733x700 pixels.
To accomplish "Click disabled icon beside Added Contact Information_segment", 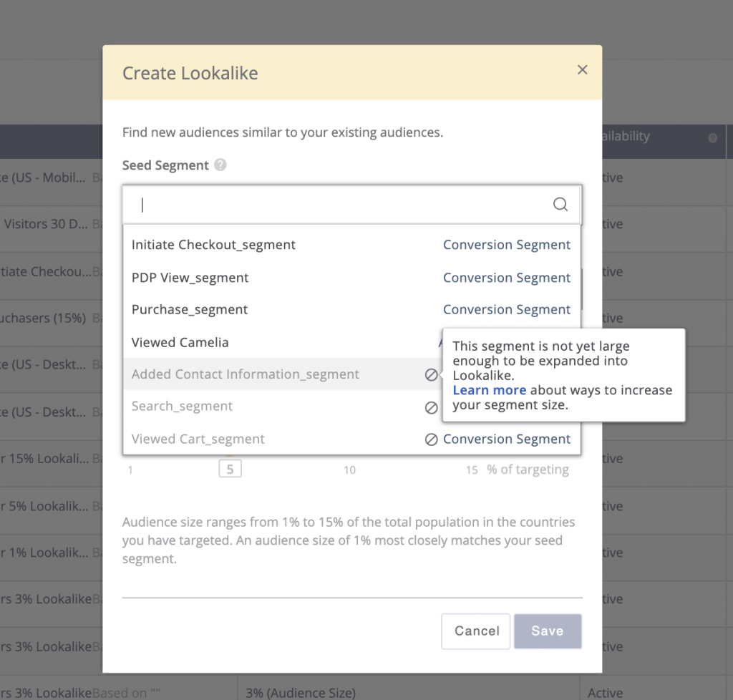I will (x=431, y=374).
